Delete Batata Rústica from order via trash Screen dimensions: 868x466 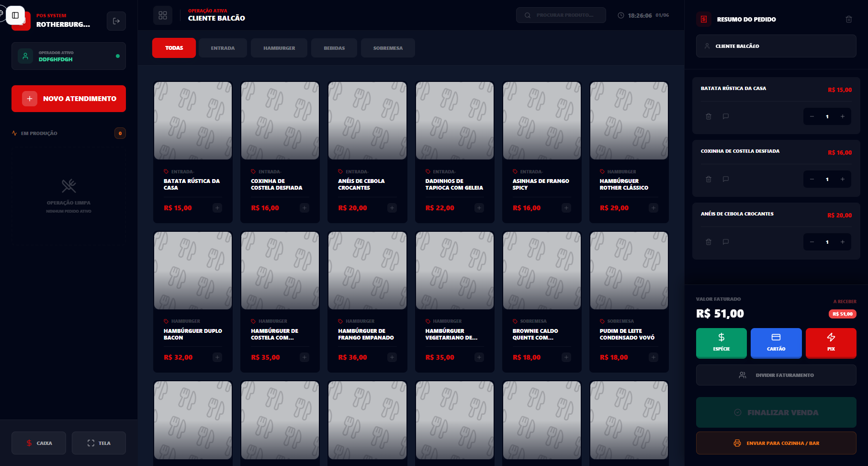pyautogui.click(x=709, y=116)
